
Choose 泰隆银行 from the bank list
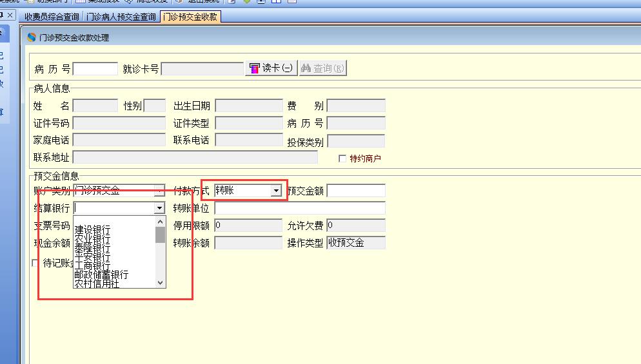(92, 247)
